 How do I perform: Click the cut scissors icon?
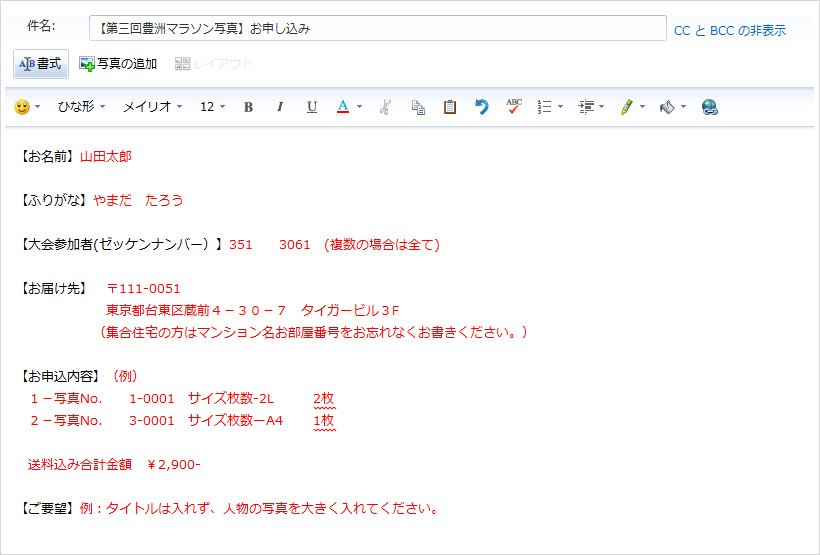[x=385, y=107]
